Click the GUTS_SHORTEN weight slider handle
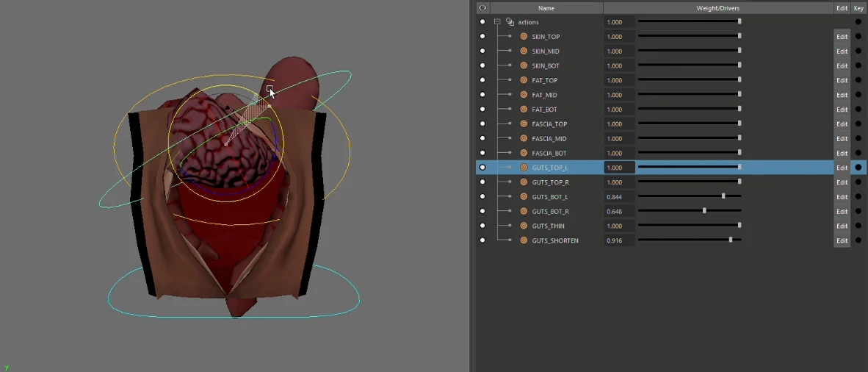The height and width of the screenshot is (372, 868). [731, 240]
